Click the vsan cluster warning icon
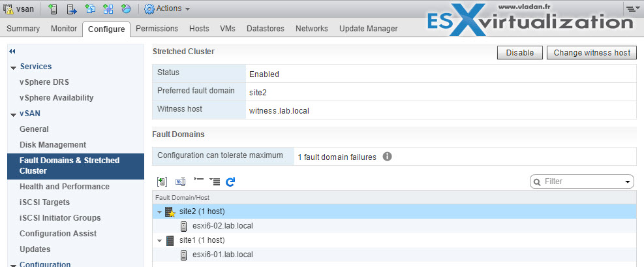Screen dimensions: 644x267 pyautogui.click(x=8, y=8)
